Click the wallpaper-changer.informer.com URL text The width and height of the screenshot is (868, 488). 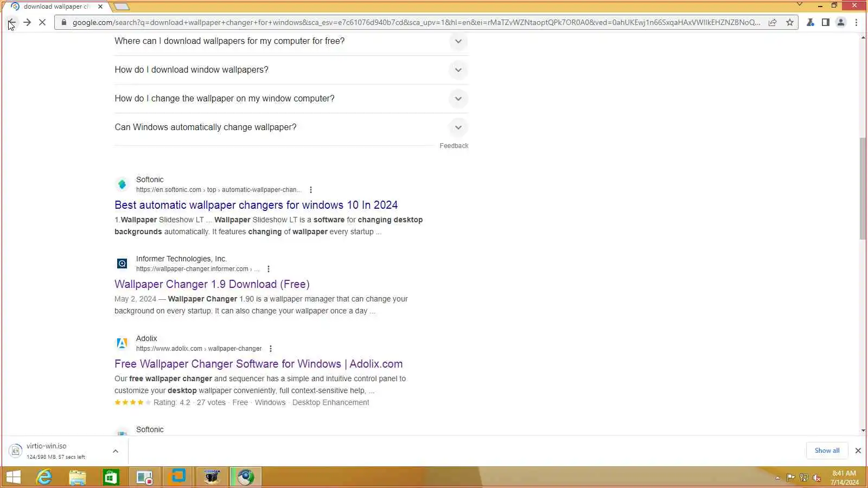pos(197,269)
